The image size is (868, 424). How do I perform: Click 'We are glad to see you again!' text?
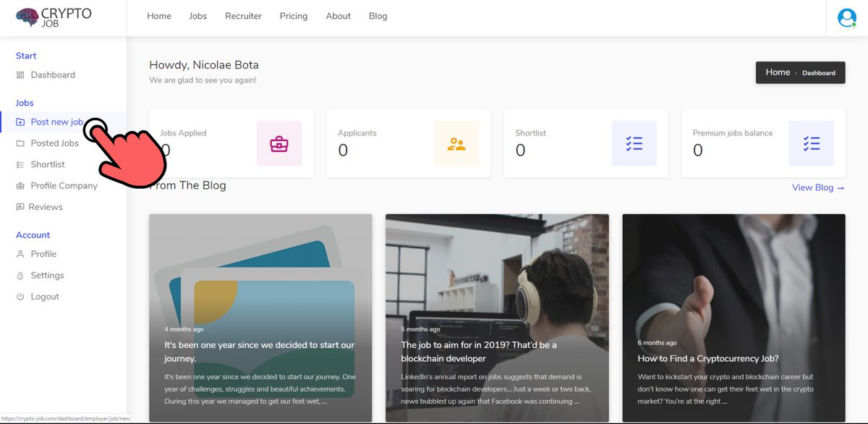203,80
